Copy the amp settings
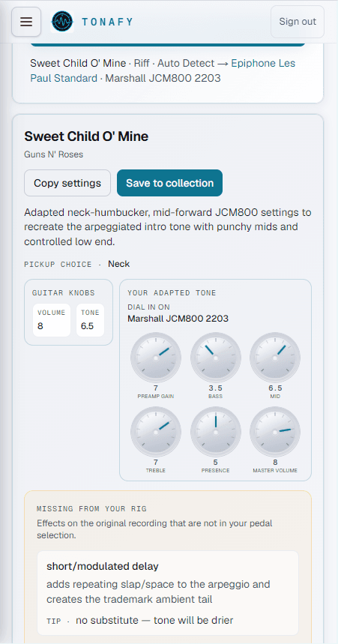Screen dimensions: 338x644 pyautogui.click(x=67, y=183)
